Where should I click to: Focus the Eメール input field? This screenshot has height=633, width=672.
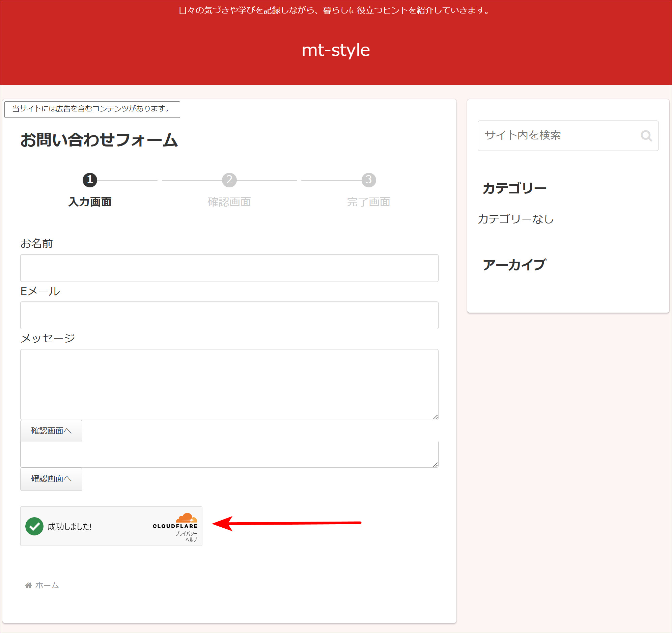(229, 315)
